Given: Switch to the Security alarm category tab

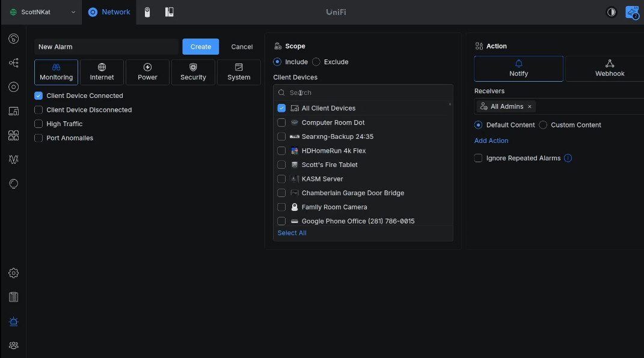Looking at the screenshot, I should [x=193, y=72].
